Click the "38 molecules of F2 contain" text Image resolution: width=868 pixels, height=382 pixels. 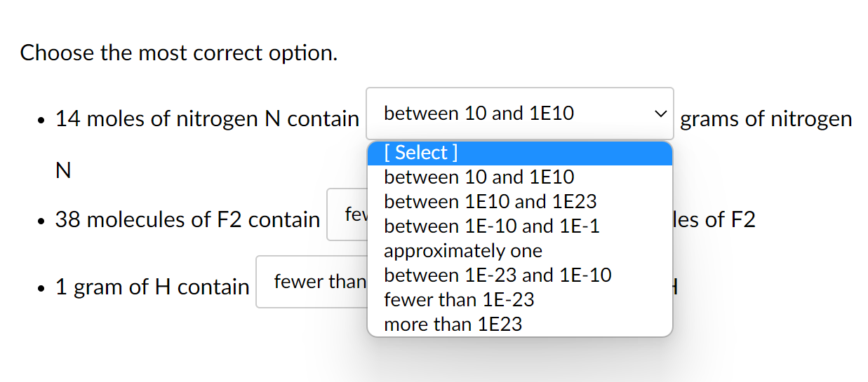coord(187,220)
